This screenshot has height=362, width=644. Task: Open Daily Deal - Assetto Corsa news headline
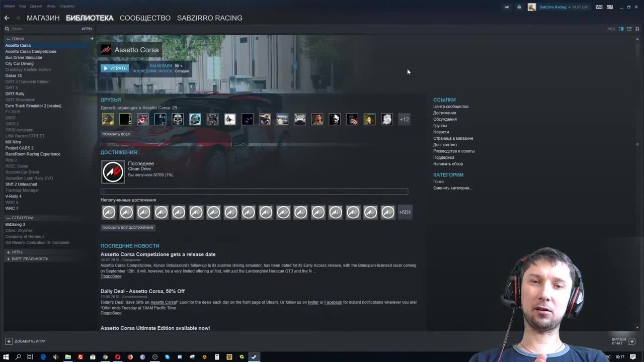[142, 291]
